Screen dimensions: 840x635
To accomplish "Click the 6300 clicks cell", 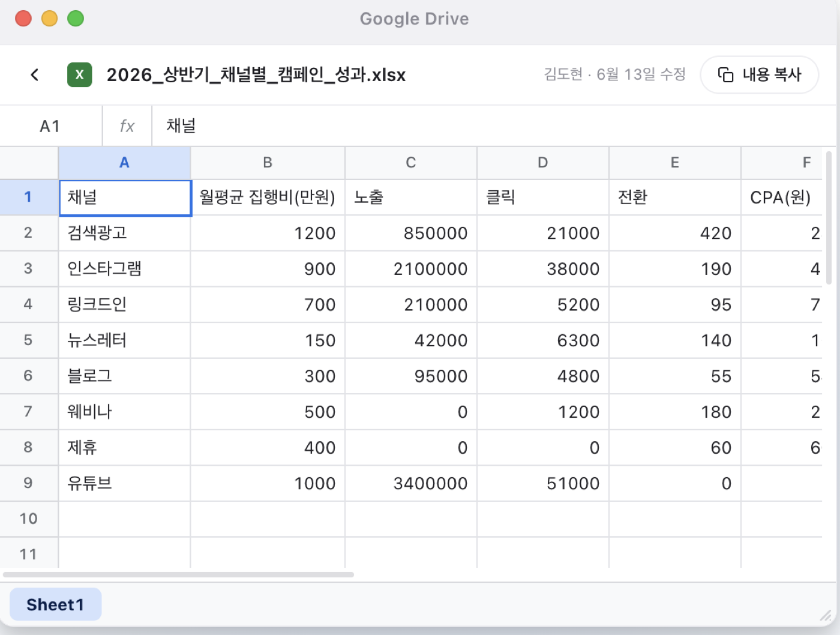I will pyautogui.click(x=543, y=340).
